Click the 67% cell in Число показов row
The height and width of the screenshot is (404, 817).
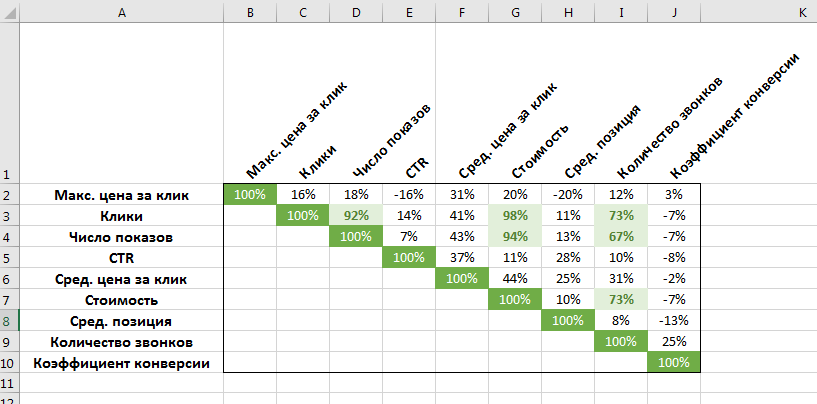(621, 236)
